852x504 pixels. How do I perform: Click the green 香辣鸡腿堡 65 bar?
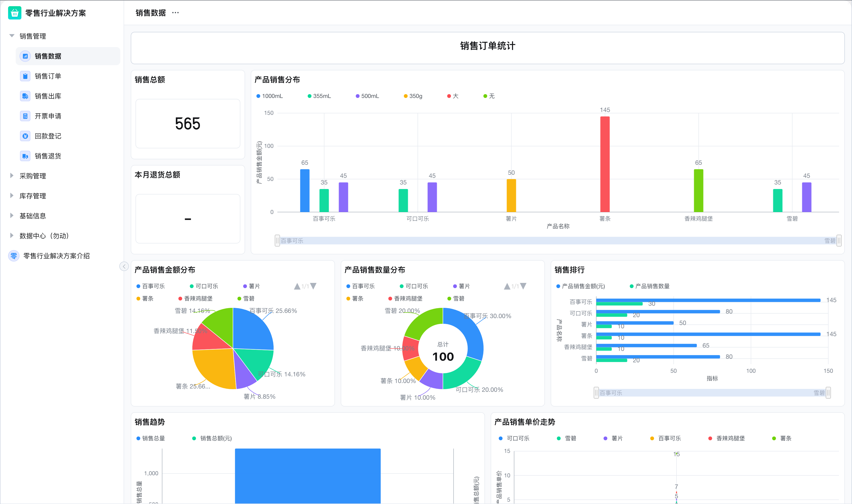coord(698,191)
